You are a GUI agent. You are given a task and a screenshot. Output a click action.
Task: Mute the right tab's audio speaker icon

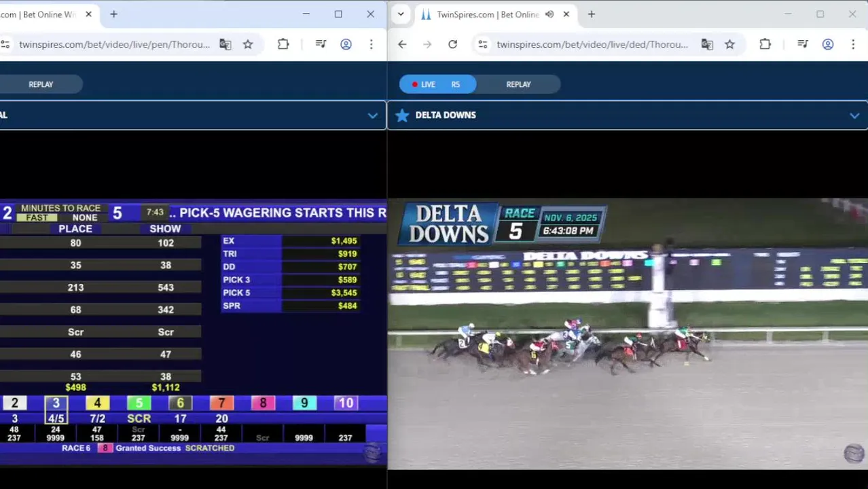pos(549,14)
